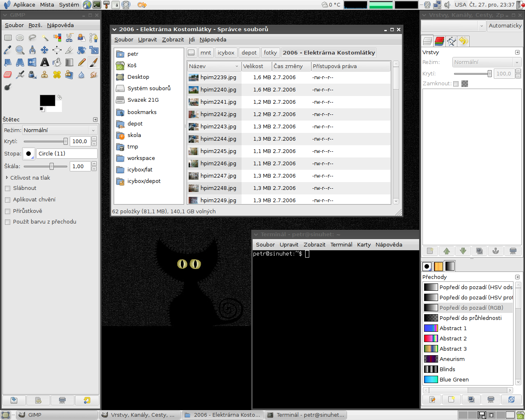The height and width of the screenshot is (420, 525).
Task: Click the Automaticky button
Action: pyautogui.click(x=505, y=25)
